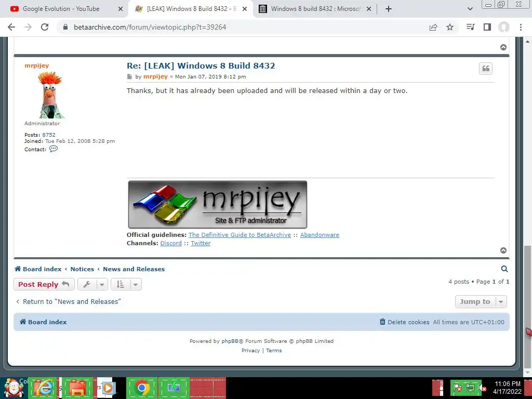Open media player taskbar icon
Screen dimensions: 532x399
[x=108, y=388]
